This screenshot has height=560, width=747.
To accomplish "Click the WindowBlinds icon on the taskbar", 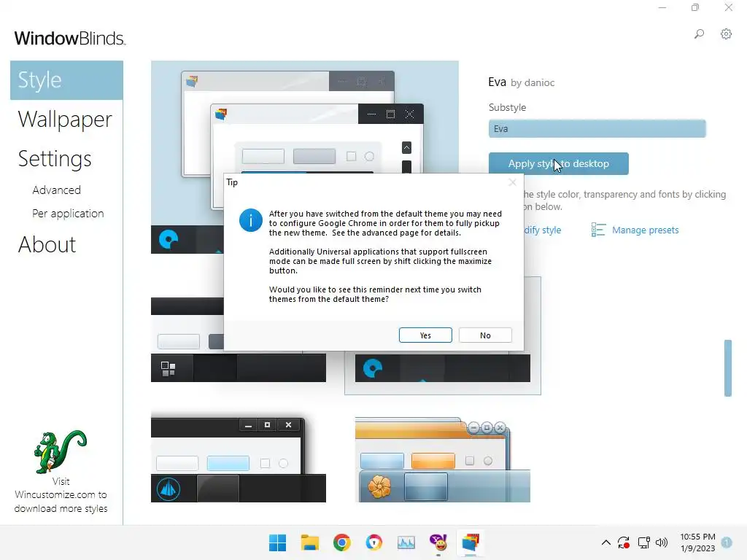I will pos(471,542).
